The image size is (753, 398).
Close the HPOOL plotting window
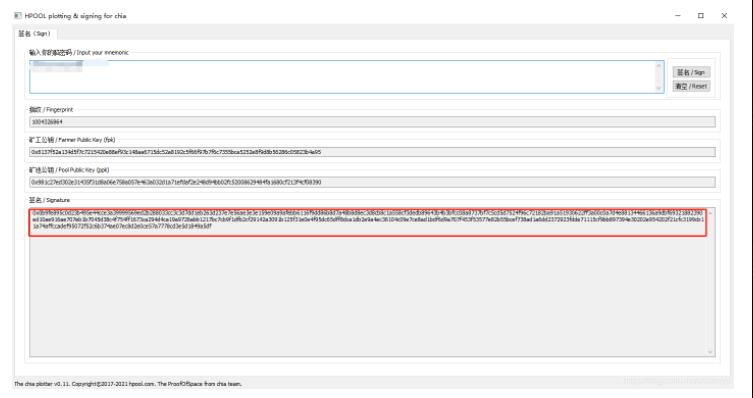click(724, 16)
